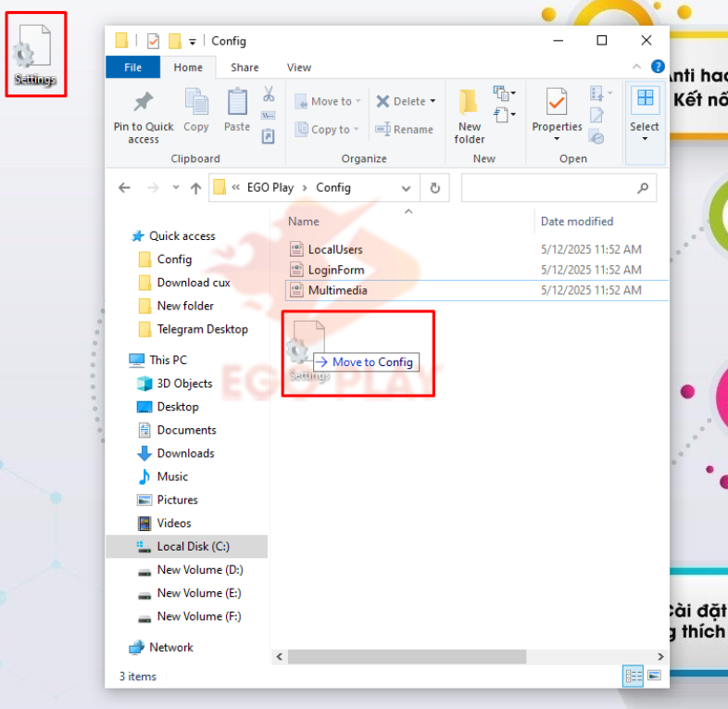Switch to the Share tab

[x=245, y=68]
